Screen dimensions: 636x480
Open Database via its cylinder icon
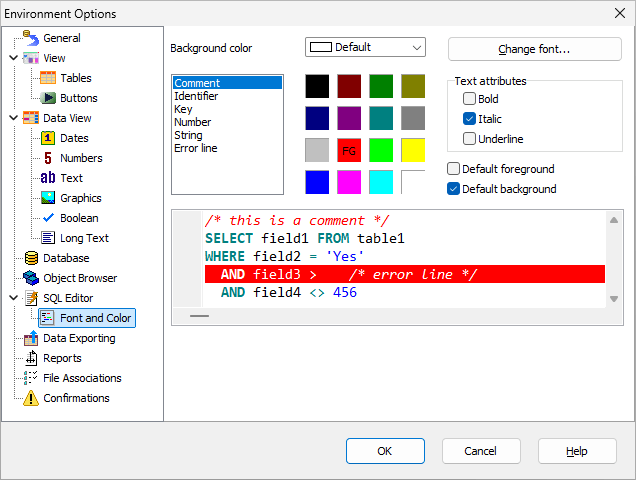pyautogui.click(x=30, y=258)
